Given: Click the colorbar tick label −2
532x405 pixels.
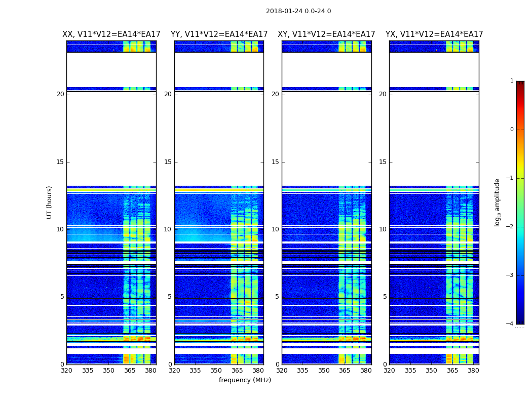Looking at the screenshot, I should click(x=510, y=227).
